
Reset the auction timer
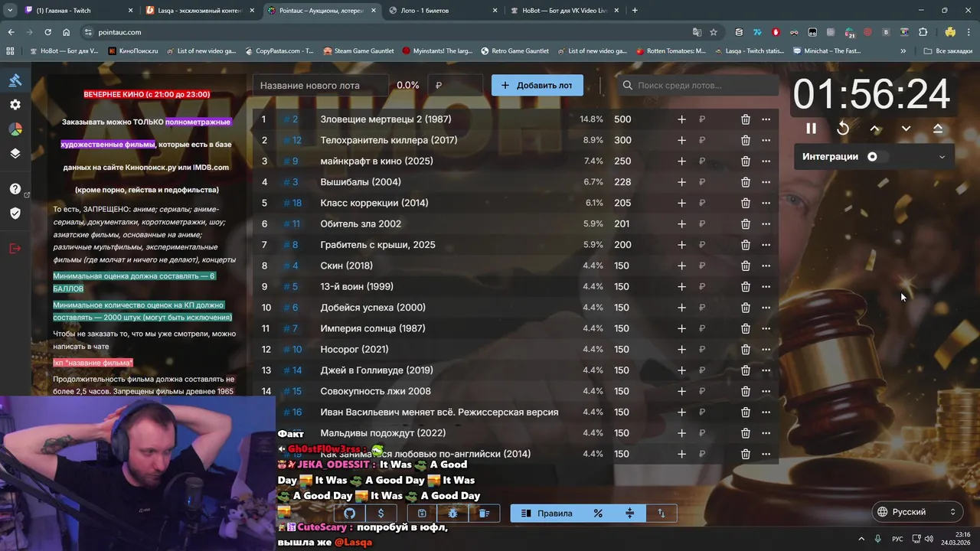coord(843,129)
